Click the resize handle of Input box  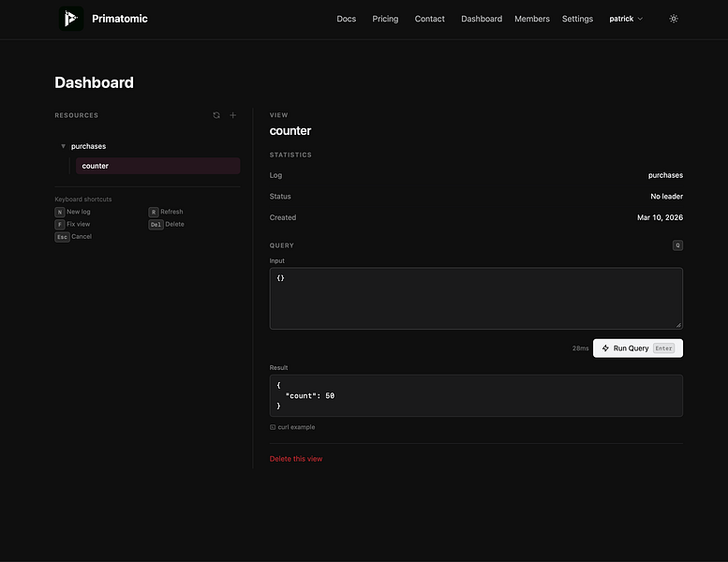click(x=678, y=325)
